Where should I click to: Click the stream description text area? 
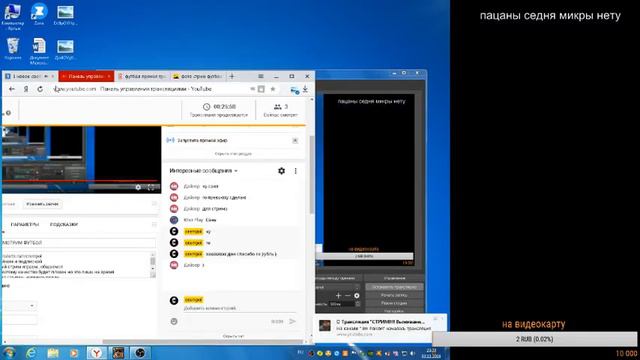76,265
